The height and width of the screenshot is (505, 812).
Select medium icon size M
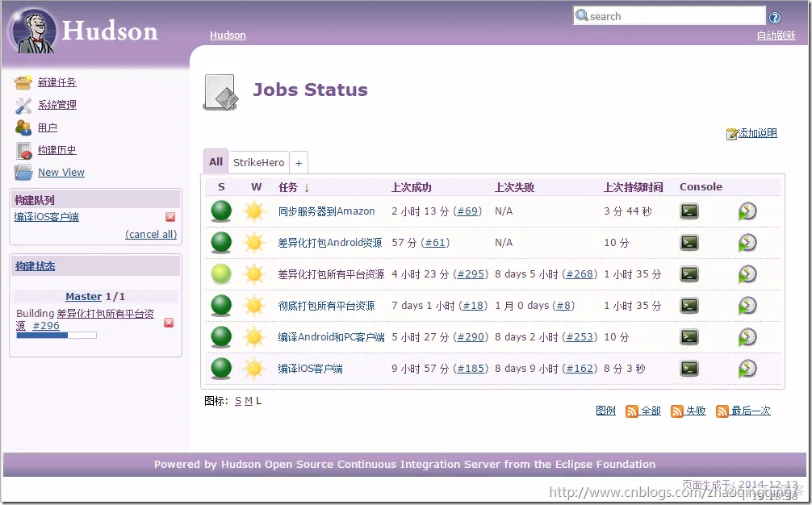pos(249,401)
